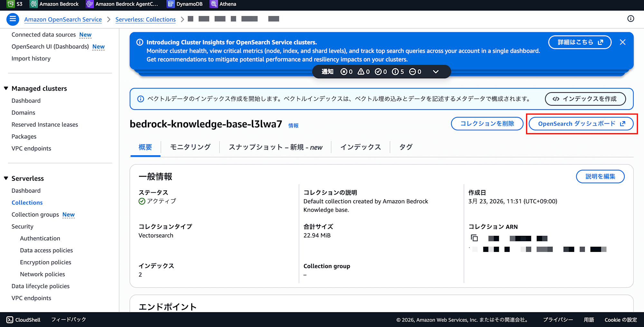Image resolution: width=644 pixels, height=327 pixels.
Task: Open the S3 service shortcut icon
Action: click(x=11, y=4)
